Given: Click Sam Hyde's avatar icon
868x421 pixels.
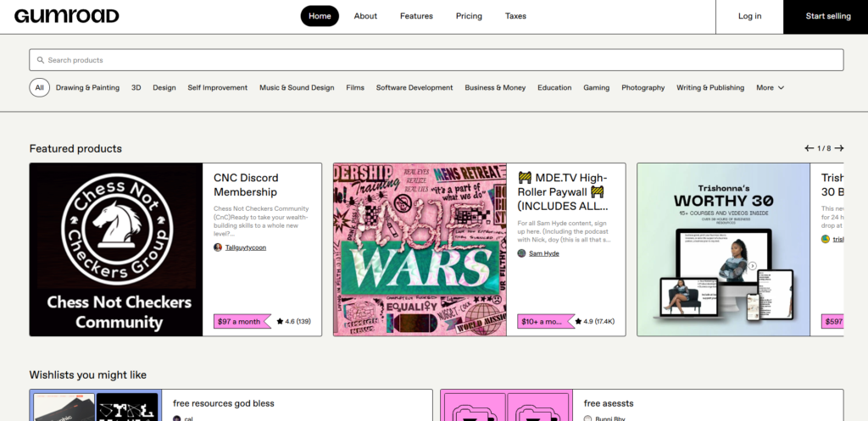Looking at the screenshot, I should [x=521, y=253].
